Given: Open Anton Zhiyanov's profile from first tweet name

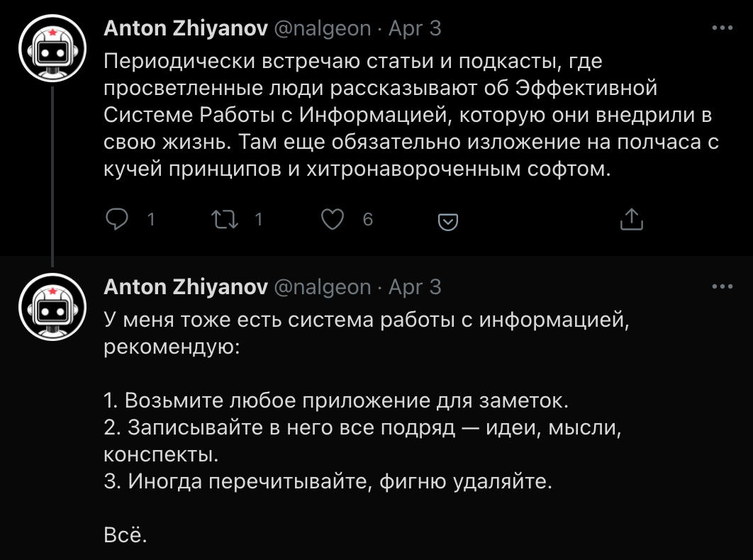Looking at the screenshot, I should pos(186,28).
